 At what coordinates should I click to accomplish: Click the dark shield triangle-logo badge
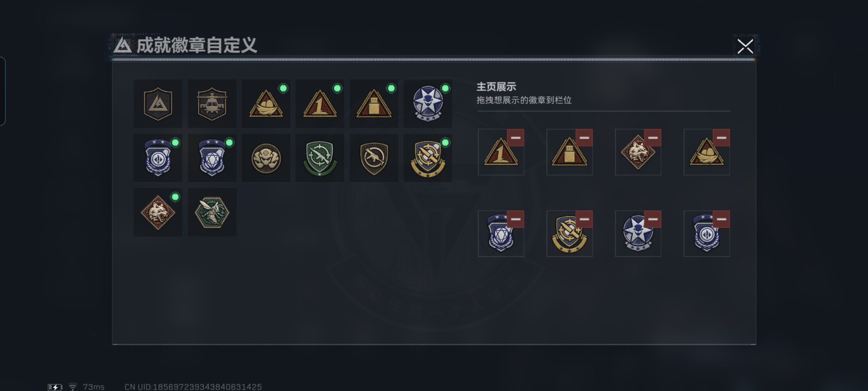(158, 104)
